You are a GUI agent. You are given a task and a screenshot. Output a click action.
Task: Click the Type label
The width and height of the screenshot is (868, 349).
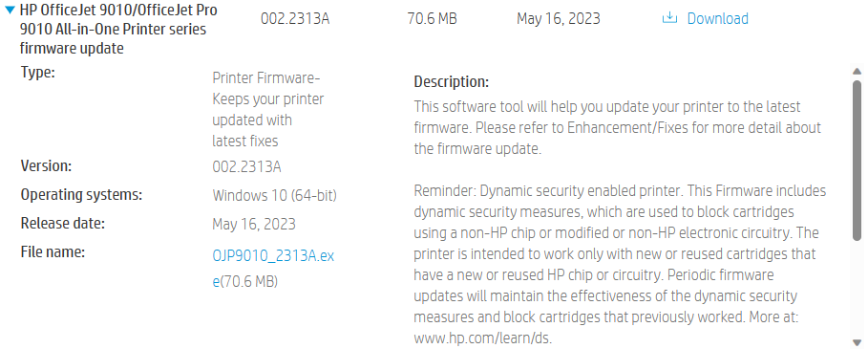pos(37,73)
